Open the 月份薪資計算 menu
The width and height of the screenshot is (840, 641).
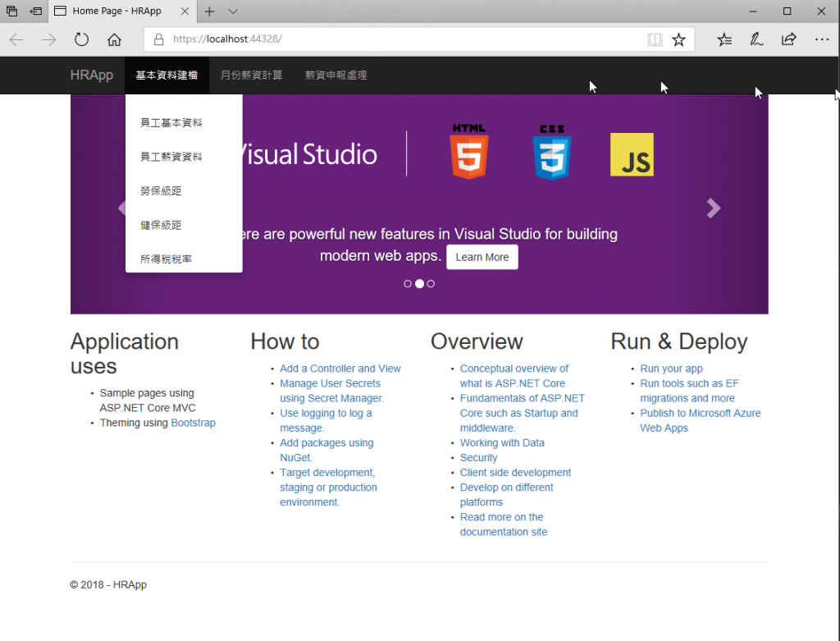point(251,75)
